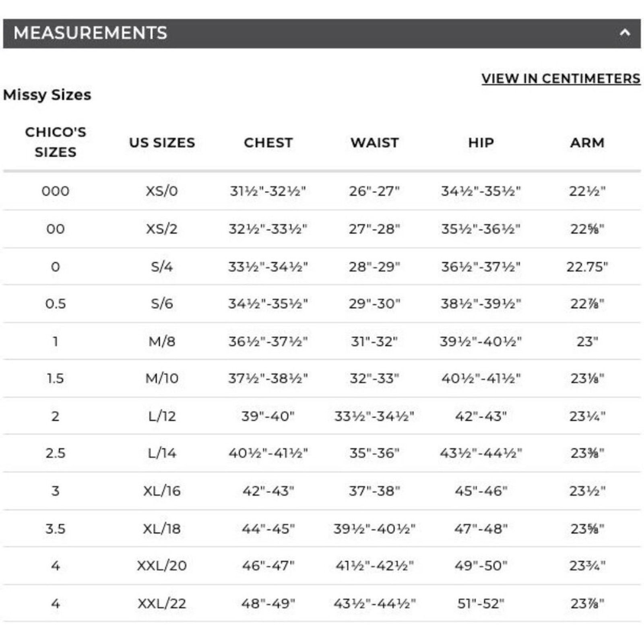Click the MEASUREMENTS header bar

click(x=322, y=33)
